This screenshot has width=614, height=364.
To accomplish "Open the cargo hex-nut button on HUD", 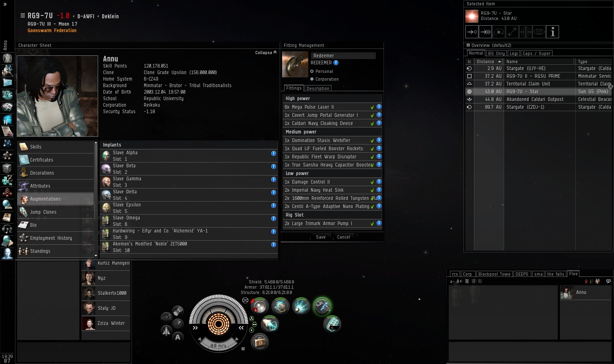I will pos(178,311).
